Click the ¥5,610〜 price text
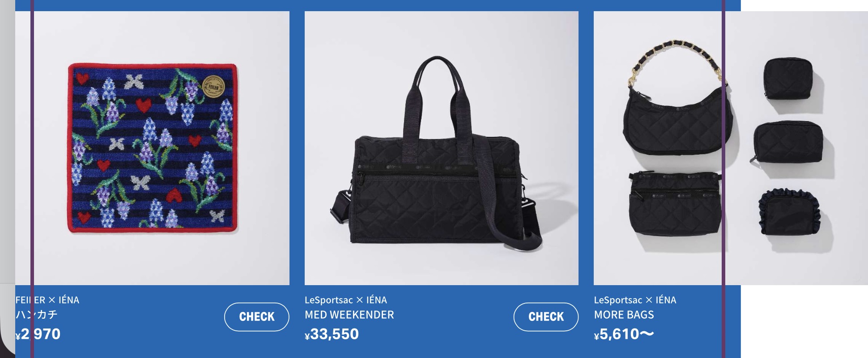The height and width of the screenshot is (358, 868). click(624, 334)
